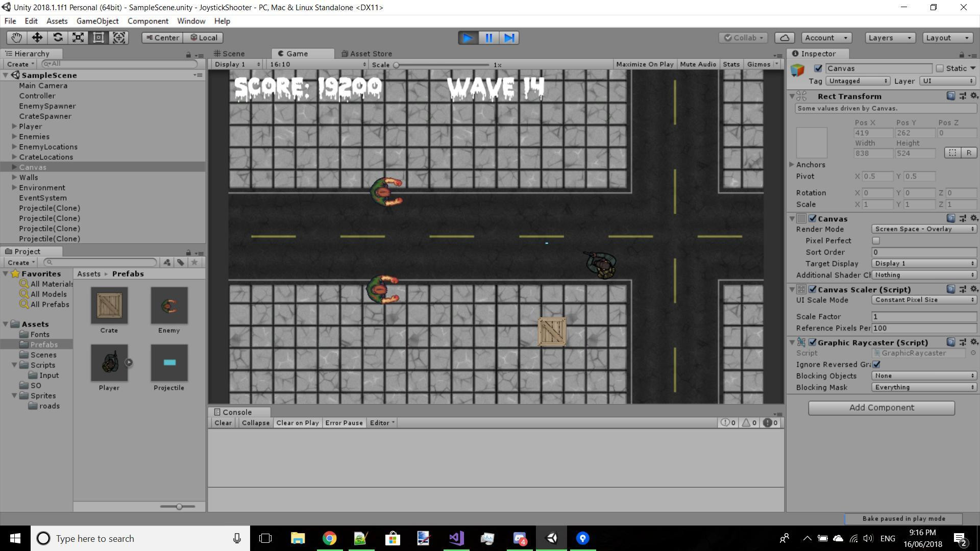
Task: Toggle Maximize On Play
Action: tap(645, 64)
